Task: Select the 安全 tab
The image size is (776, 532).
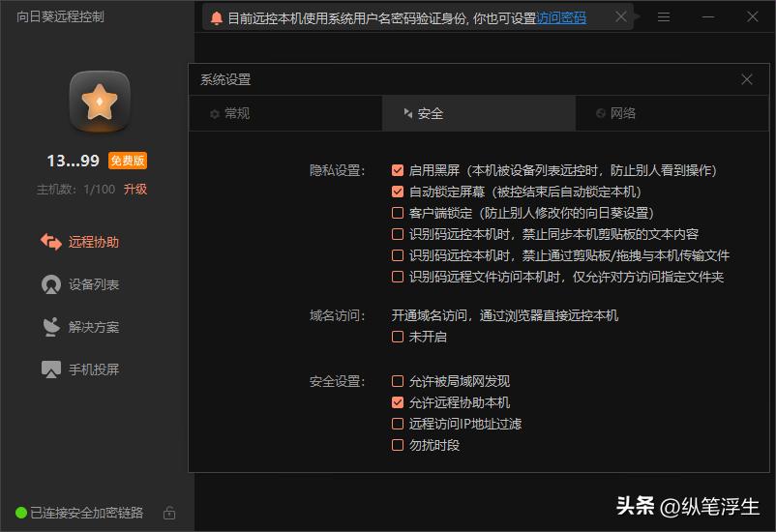Action: [x=479, y=113]
